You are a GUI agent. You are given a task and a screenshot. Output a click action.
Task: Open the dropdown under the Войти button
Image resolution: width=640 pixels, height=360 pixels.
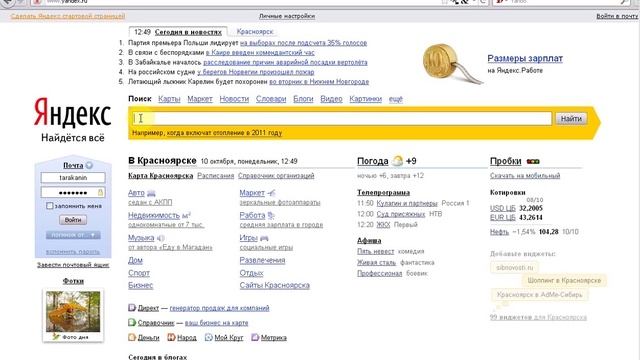[73, 235]
